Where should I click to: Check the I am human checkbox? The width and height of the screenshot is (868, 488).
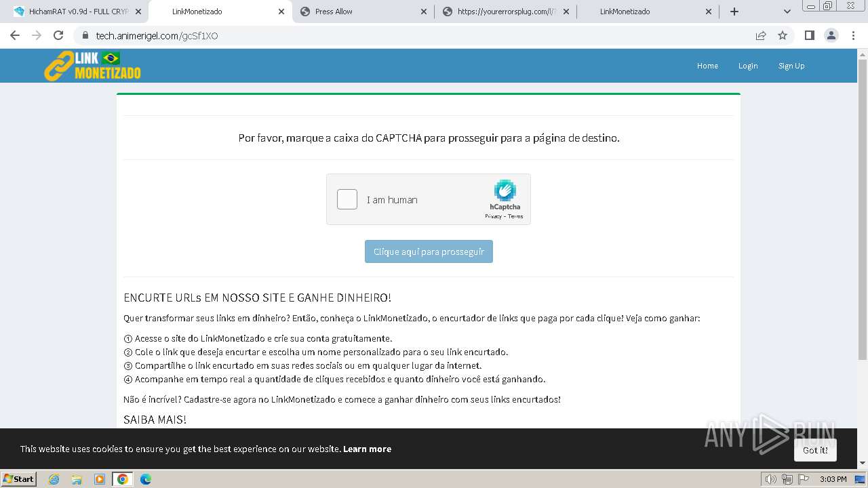[347, 199]
